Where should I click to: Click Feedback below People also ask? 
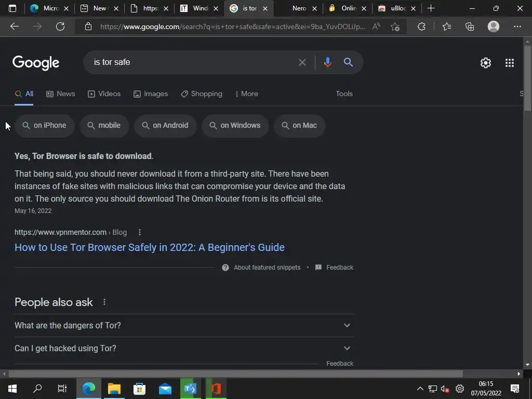(x=340, y=363)
